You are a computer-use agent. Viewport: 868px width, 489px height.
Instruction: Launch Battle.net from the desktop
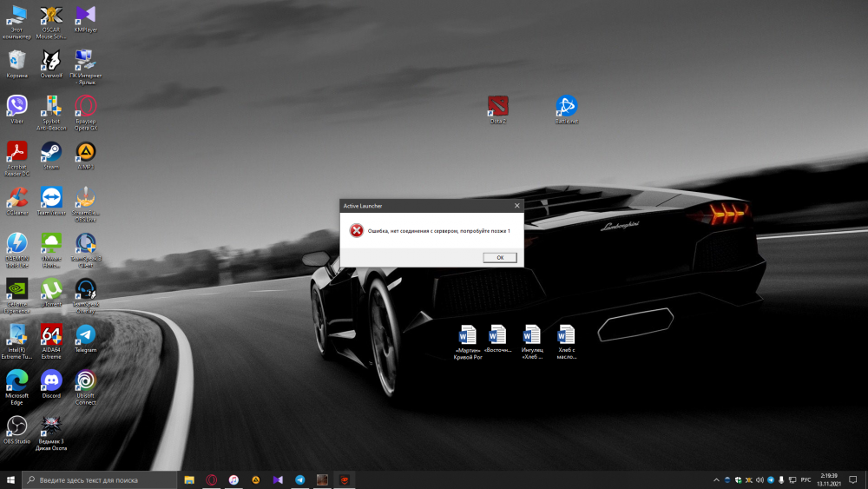(x=567, y=107)
